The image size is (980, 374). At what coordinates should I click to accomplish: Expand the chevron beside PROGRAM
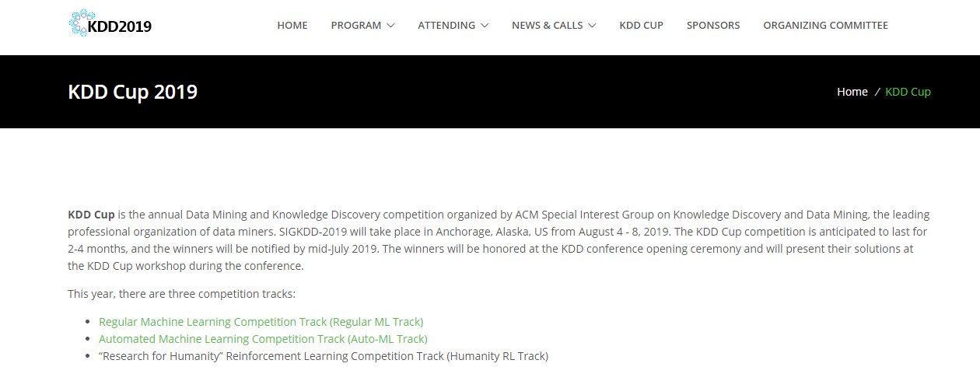(390, 26)
